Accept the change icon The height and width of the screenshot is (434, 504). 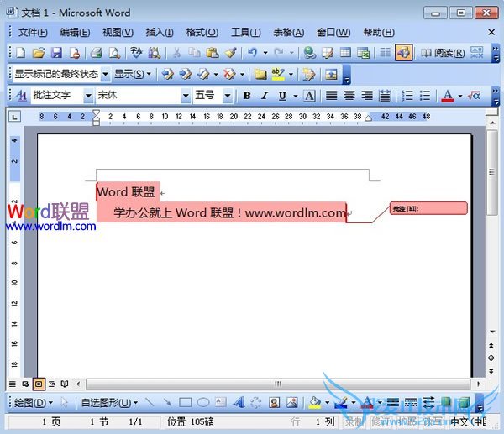point(203,74)
